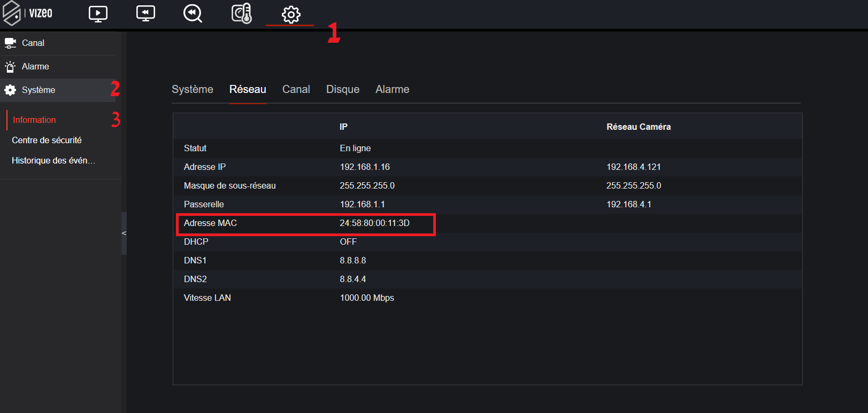The width and height of the screenshot is (868, 413).
Task: Click the camera icon beside Canal
Action: 10,43
